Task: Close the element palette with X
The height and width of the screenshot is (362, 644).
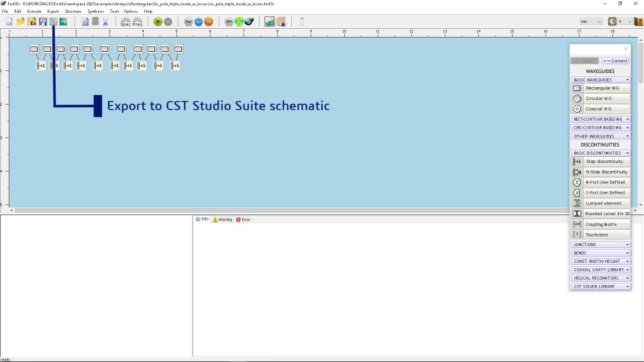Action: [x=625, y=49]
